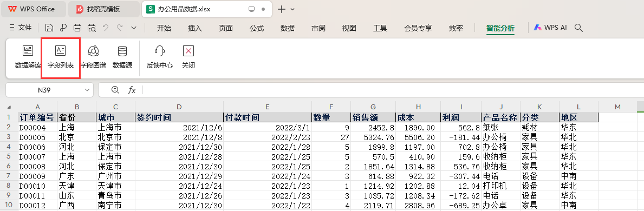Click the redo arrow icon

120,28
